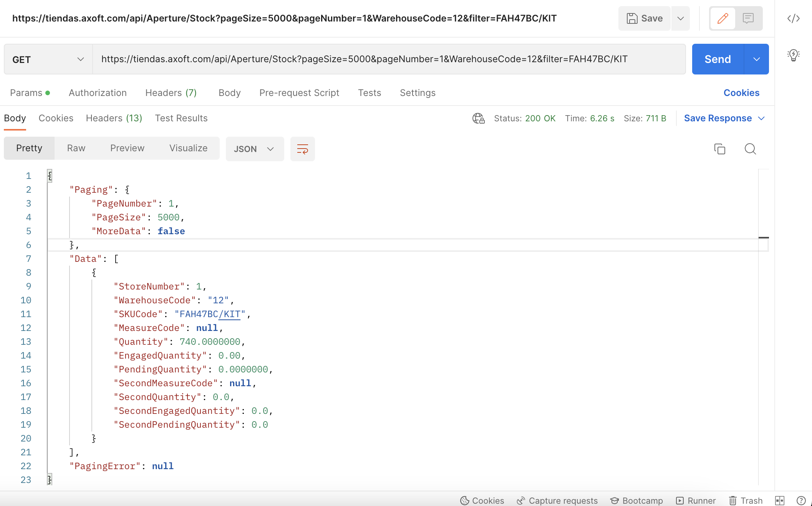
Task: Open code snippet view with the </> icon
Action: (x=793, y=18)
